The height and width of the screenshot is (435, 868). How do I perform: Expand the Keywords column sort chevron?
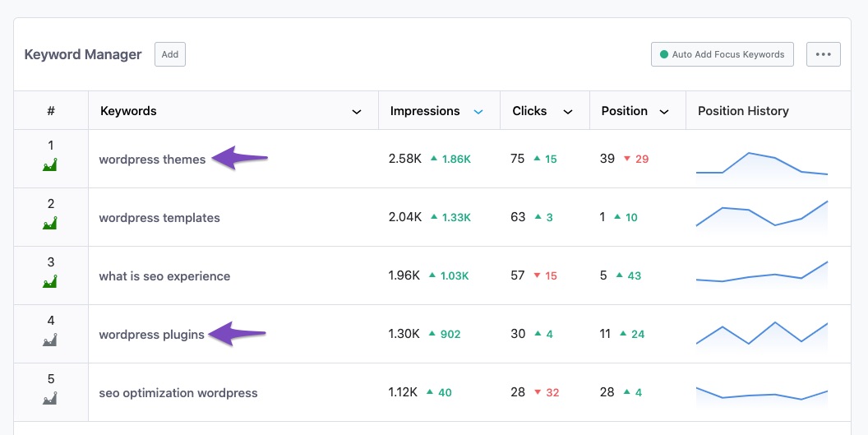pos(357,111)
